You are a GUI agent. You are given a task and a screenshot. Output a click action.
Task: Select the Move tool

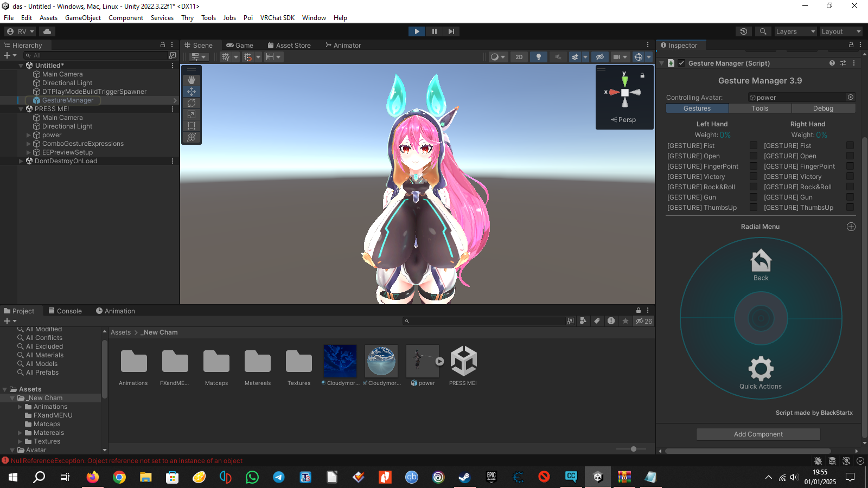point(192,92)
